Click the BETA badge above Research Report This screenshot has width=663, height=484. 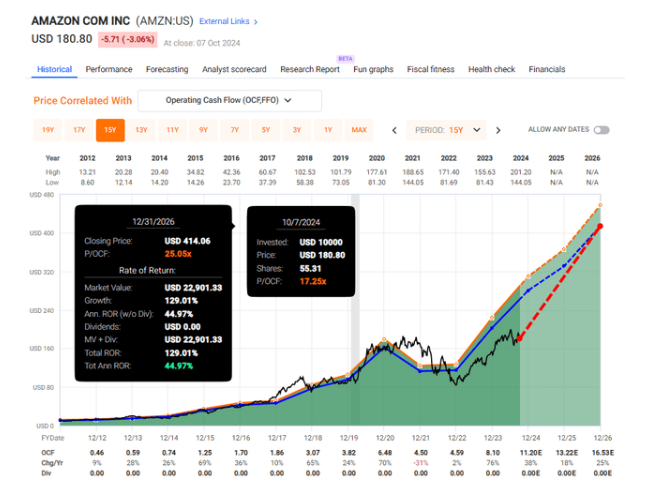pyautogui.click(x=345, y=59)
